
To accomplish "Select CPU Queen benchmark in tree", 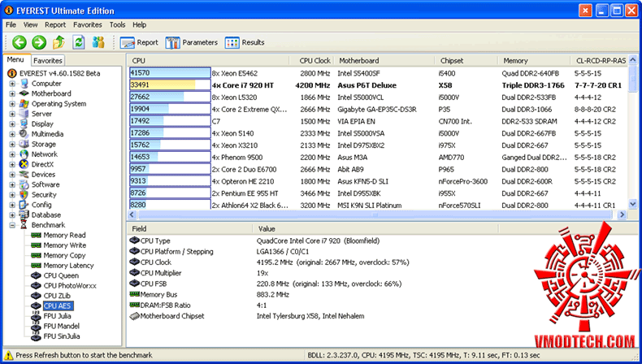I will point(61,275).
